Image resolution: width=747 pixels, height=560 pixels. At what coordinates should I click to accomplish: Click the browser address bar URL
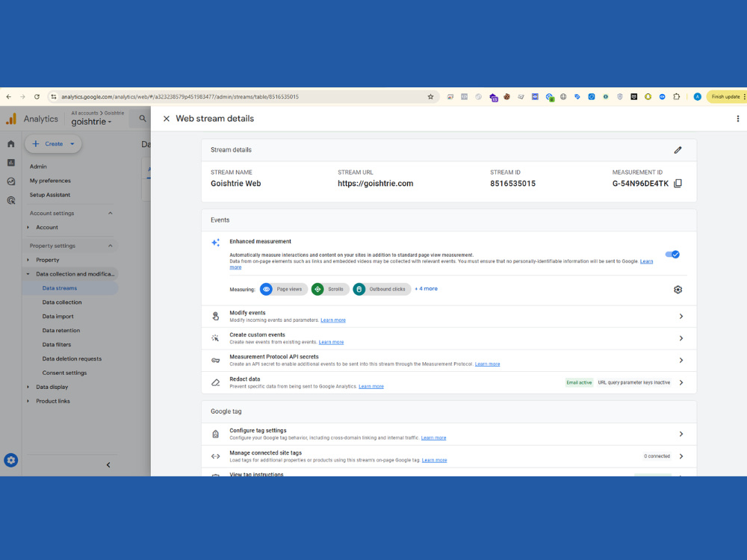click(x=180, y=96)
